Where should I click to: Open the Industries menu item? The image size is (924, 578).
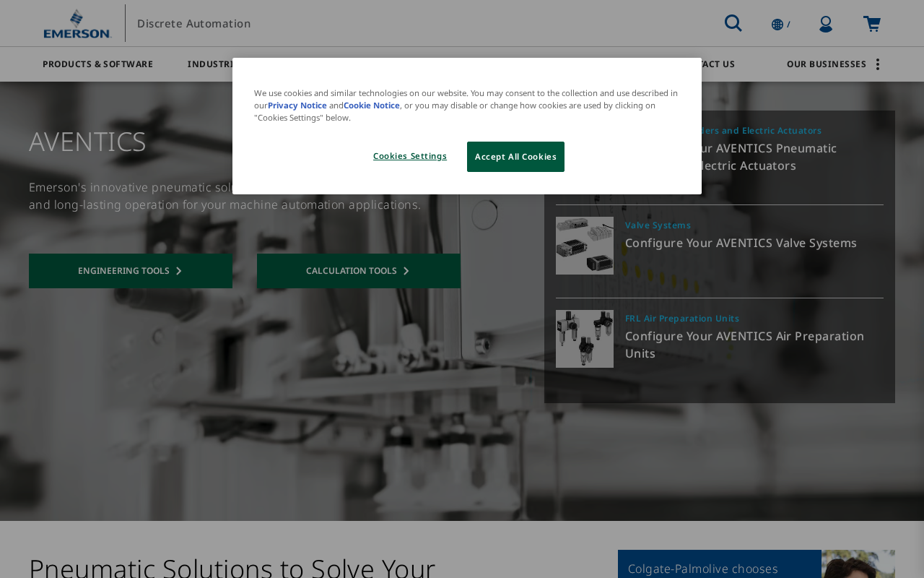click(211, 64)
